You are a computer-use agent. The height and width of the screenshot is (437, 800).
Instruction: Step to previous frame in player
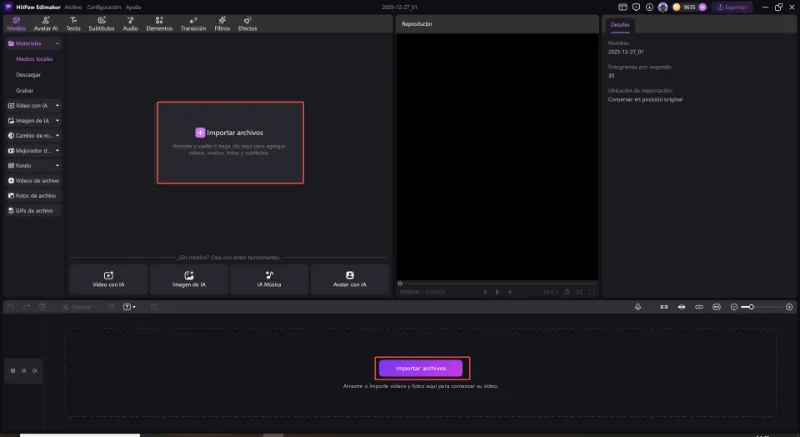click(485, 292)
